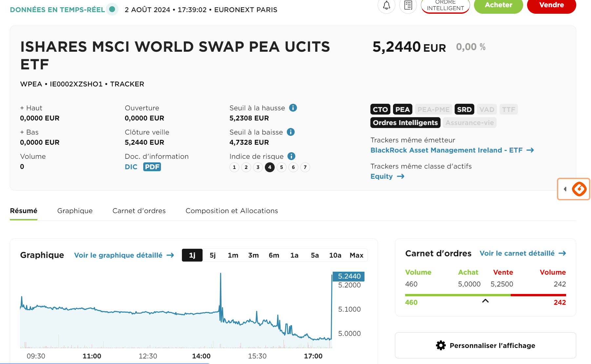Screen dimensions: 591x364
Task: Show info for Indice de risque
Action: pyautogui.click(x=291, y=156)
